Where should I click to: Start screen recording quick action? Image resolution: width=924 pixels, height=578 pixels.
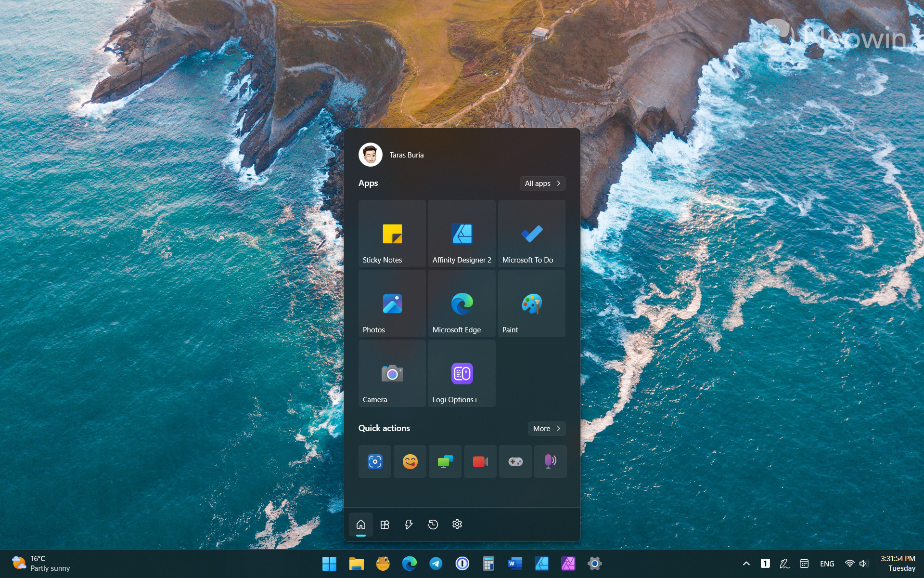480,461
